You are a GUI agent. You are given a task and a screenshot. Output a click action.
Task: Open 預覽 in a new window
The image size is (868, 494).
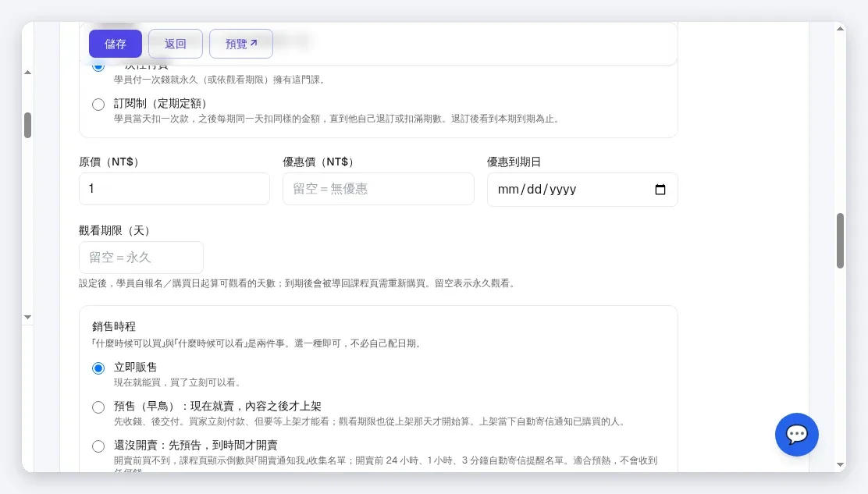coord(240,44)
